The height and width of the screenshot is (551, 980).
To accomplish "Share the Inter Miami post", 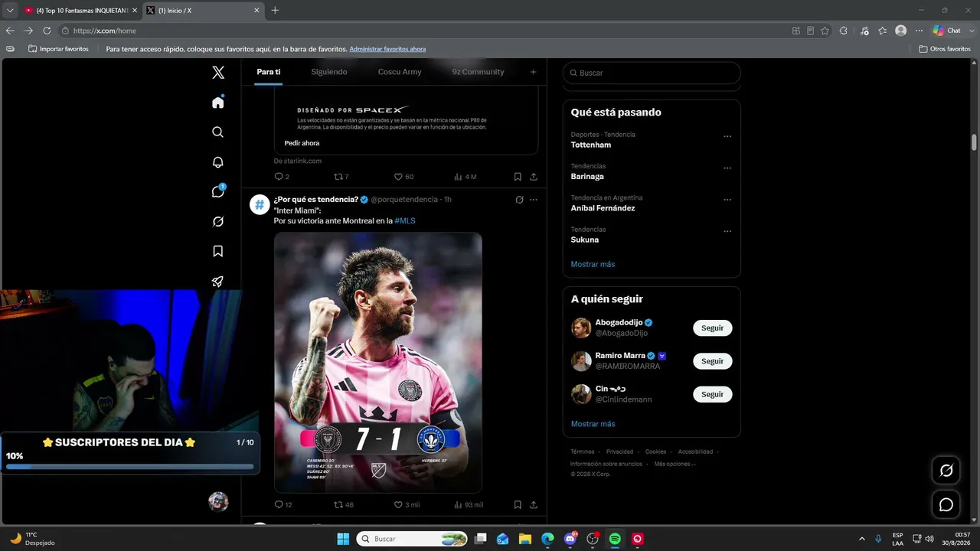I will 534,505.
